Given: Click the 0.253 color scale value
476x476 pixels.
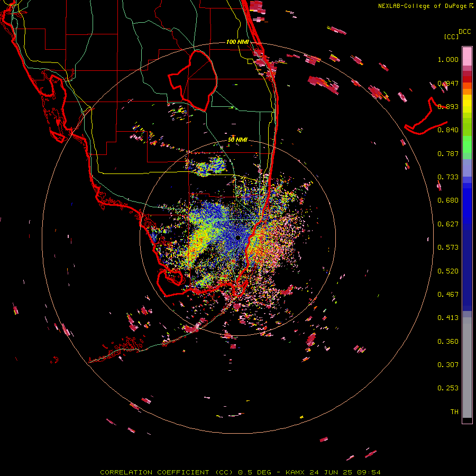Looking at the screenshot, I should click(448, 388).
